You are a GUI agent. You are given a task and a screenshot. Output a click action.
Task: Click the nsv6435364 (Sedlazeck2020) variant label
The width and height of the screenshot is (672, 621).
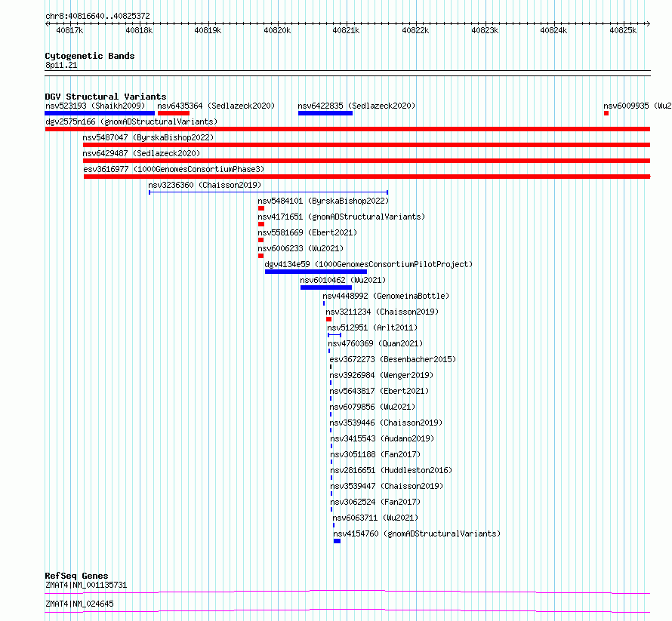click(x=216, y=106)
